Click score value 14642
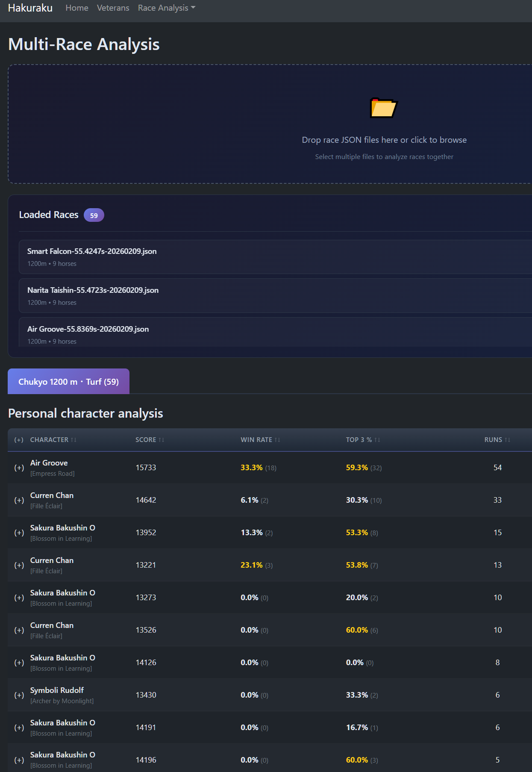Screen dimensions: 532x772 [146, 500]
